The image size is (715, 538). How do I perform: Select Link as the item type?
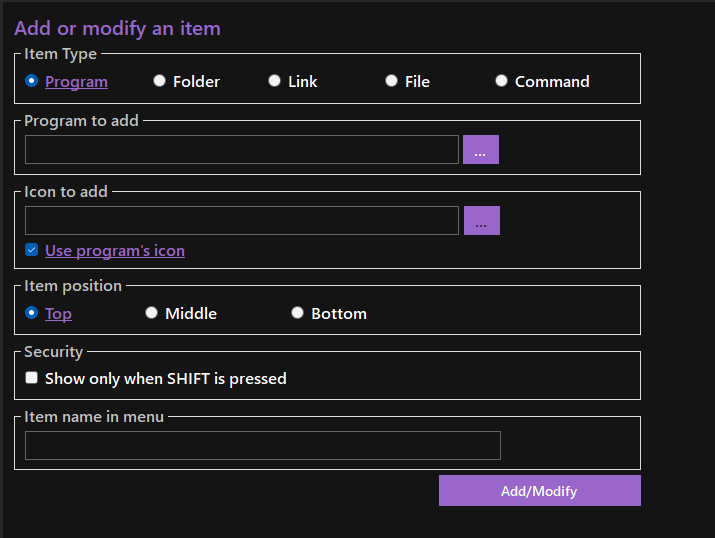[274, 81]
